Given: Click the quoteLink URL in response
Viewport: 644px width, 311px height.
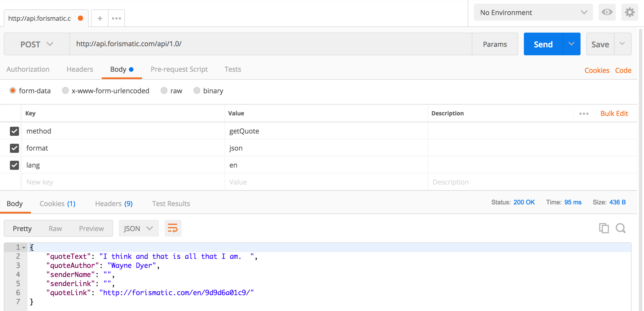Looking at the screenshot, I should pyautogui.click(x=177, y=293).
